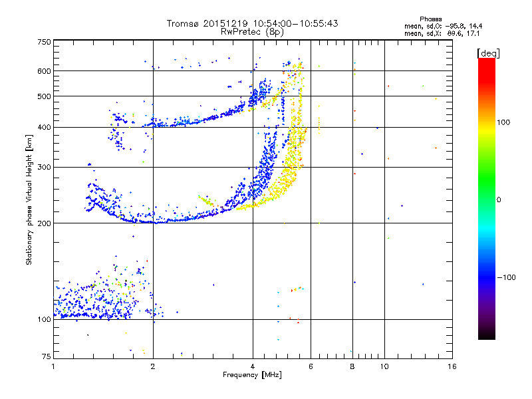Click the x-axis tick label '2'
The width and height of the screenshot is (532, 399).
153,366
